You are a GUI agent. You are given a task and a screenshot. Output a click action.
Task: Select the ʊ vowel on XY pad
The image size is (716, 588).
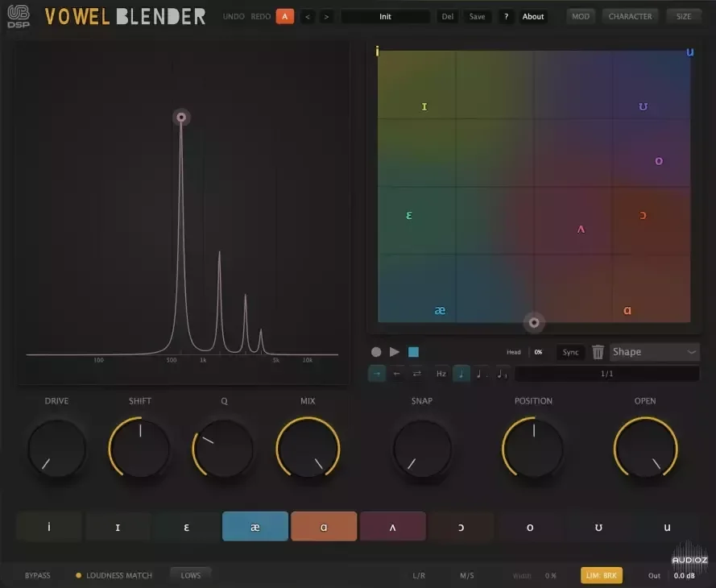click(643, 107)
